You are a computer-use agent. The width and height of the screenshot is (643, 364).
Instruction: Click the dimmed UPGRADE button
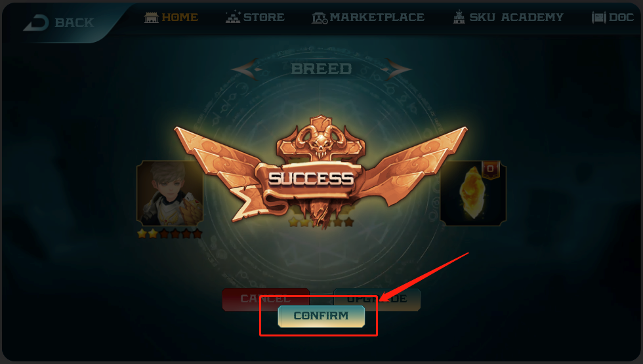pyautogui.click(x=377, y=299)
